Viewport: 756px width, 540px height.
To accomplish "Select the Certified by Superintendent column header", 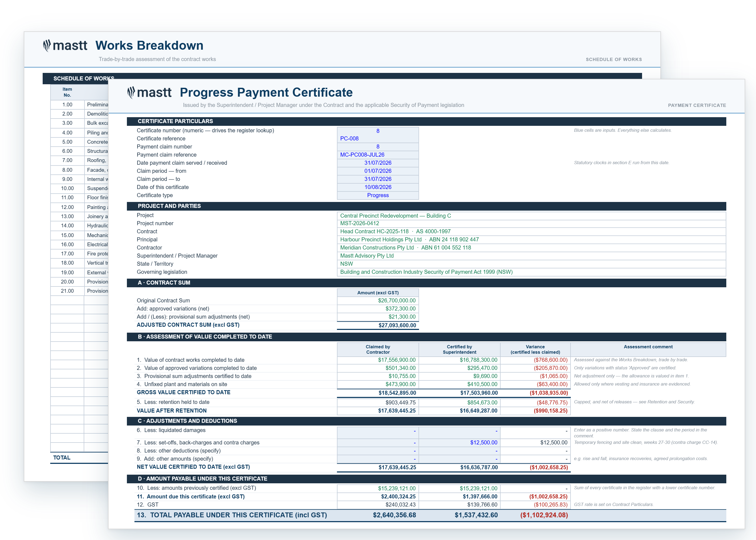I will tap(460, 349).
